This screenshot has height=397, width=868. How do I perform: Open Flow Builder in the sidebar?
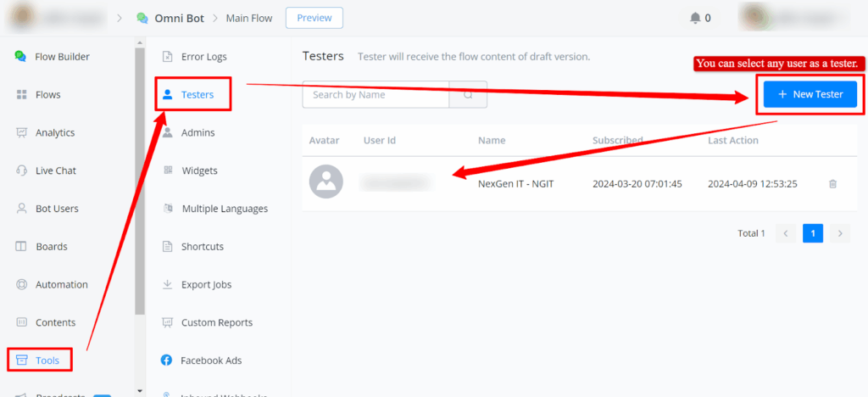point(61,57)
